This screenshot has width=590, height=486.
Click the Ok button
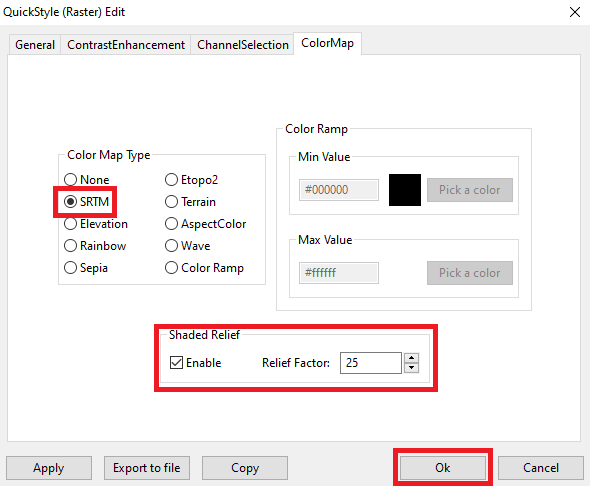[442, 468]
